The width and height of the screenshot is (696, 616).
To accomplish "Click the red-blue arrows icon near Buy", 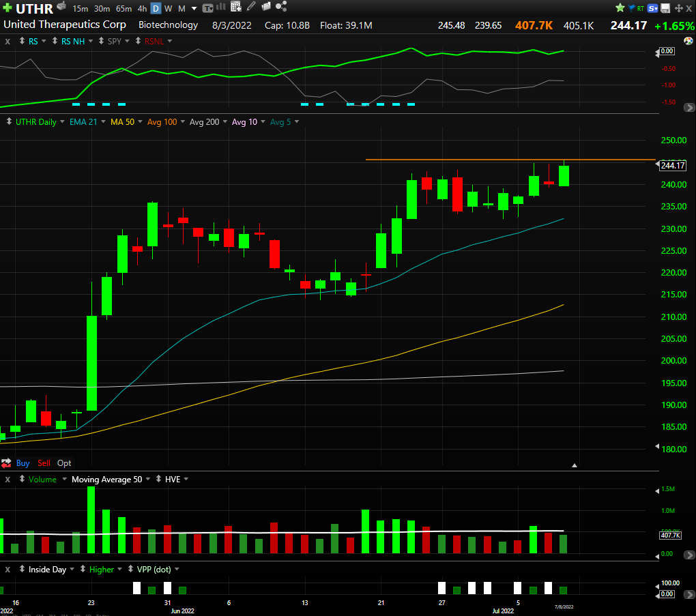I will click(x=6, y=463).
